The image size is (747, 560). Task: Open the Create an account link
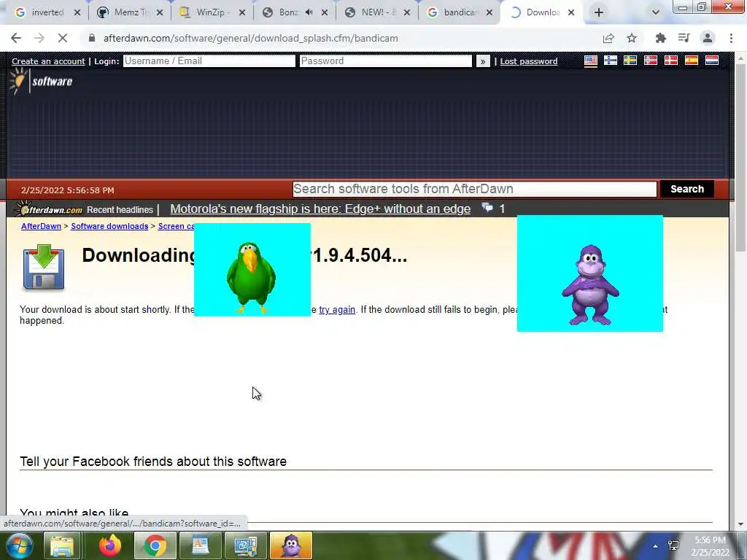pos(48,61)
